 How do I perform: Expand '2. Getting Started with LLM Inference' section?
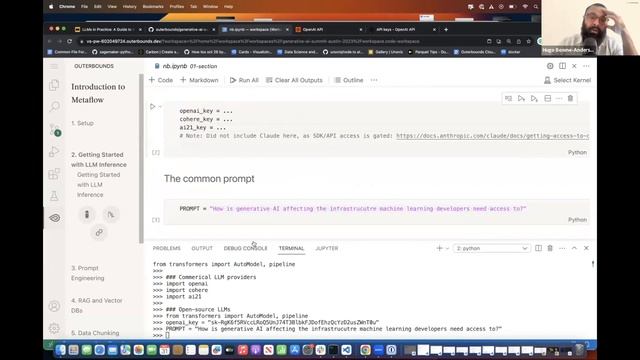[99, 160]
